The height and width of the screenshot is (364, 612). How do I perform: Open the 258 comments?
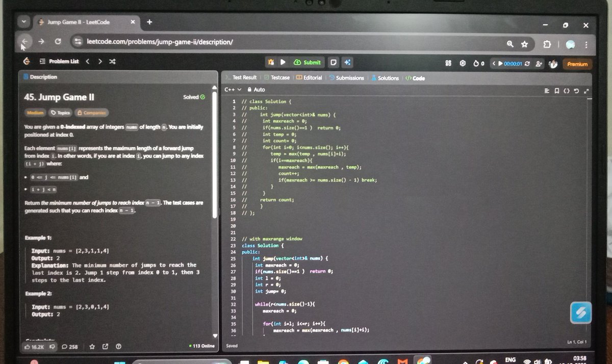69,347
